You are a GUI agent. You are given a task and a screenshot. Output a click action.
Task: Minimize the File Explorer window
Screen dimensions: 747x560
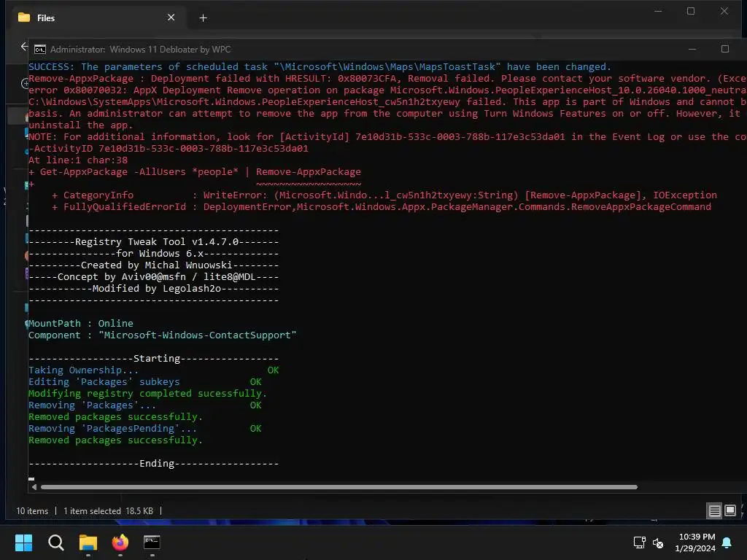pos(658,11)
